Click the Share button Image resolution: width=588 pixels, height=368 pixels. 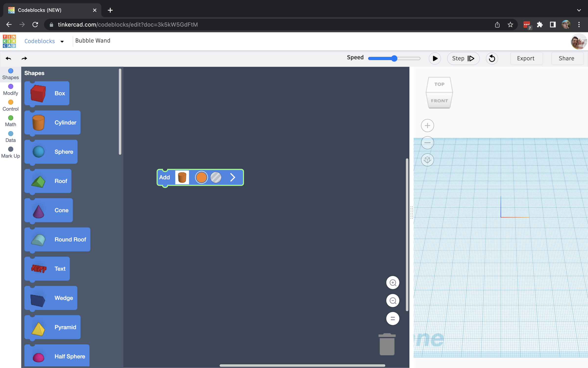[566, 58]
